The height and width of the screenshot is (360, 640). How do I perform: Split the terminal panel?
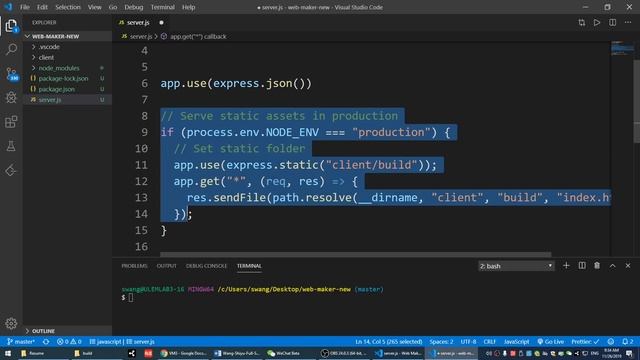click(x=582, y=266)
